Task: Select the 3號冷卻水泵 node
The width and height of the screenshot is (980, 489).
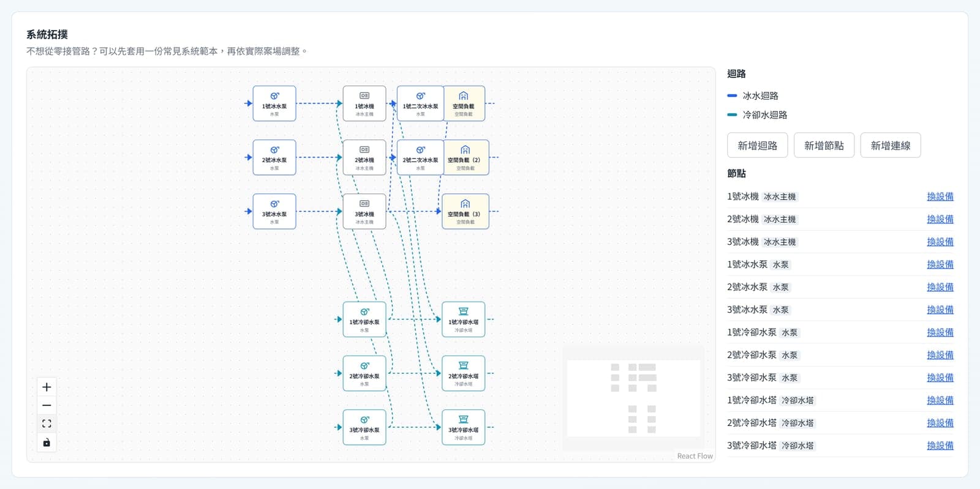Action: pos(364,427)
